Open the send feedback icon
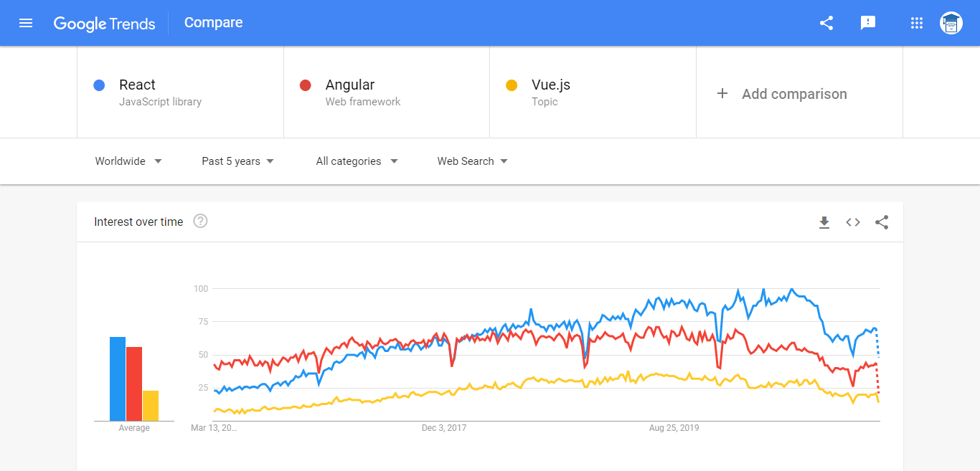 coord(868,23)
